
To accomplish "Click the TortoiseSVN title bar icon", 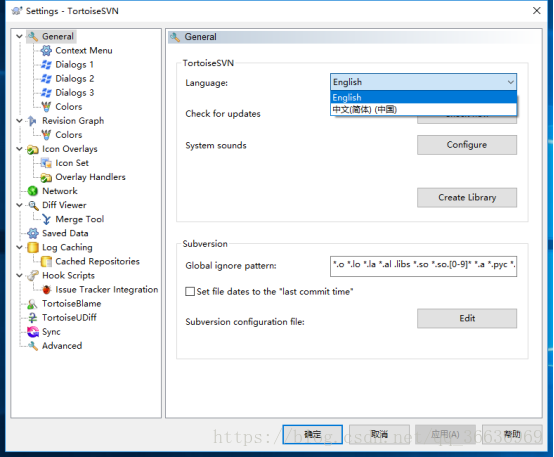I will 17,11.
